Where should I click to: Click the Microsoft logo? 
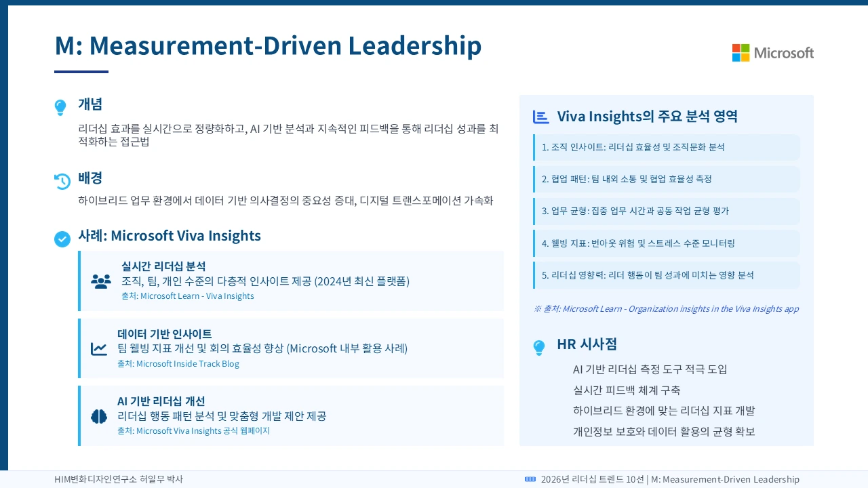click(772, 53)
